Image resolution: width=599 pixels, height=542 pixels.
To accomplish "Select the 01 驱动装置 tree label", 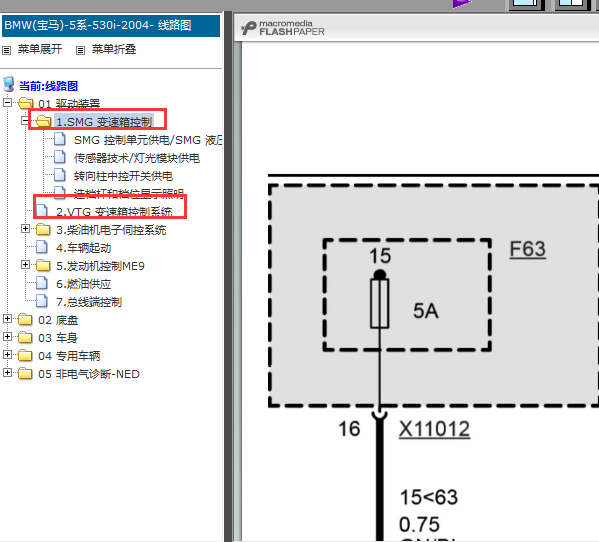I will (x=69, y=104).
